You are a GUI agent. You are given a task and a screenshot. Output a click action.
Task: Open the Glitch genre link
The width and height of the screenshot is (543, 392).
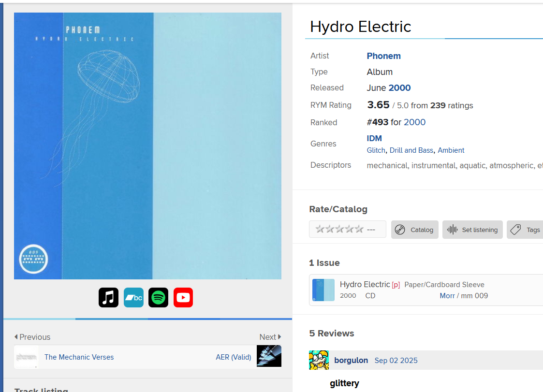pyautogui.click(x=376, y=150)
